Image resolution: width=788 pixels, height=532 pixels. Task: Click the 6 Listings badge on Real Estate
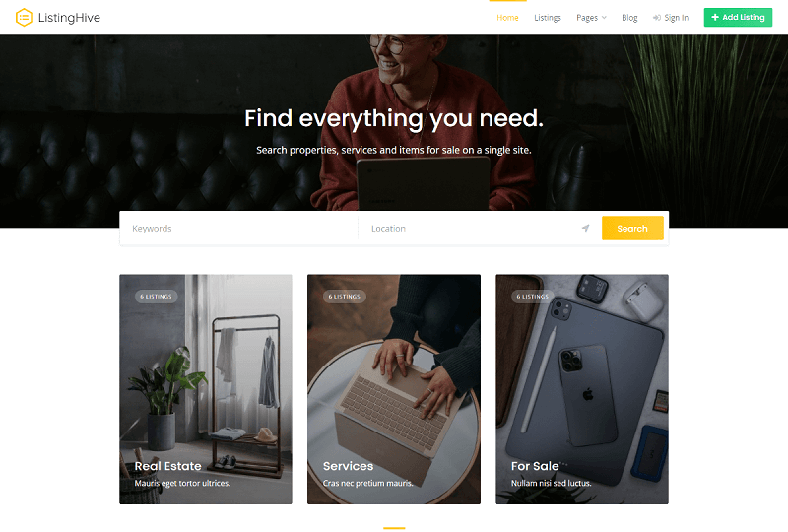pos(156,297)
